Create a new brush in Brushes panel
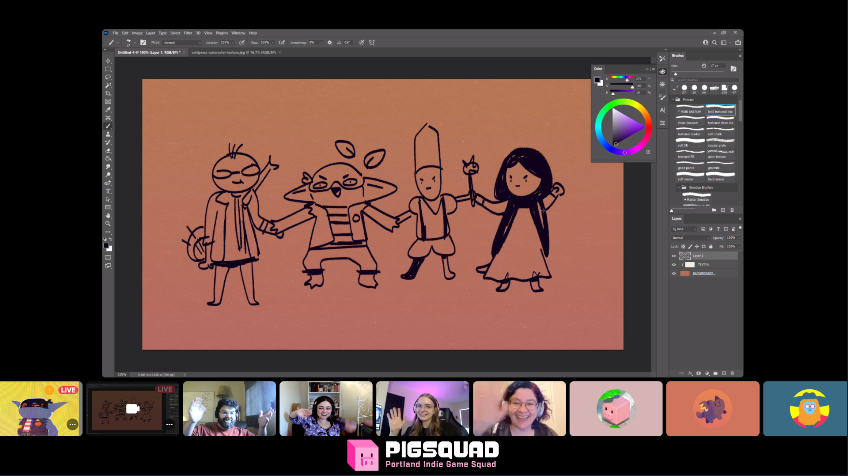This screenshot has width=848, height=476. [723, 210]
